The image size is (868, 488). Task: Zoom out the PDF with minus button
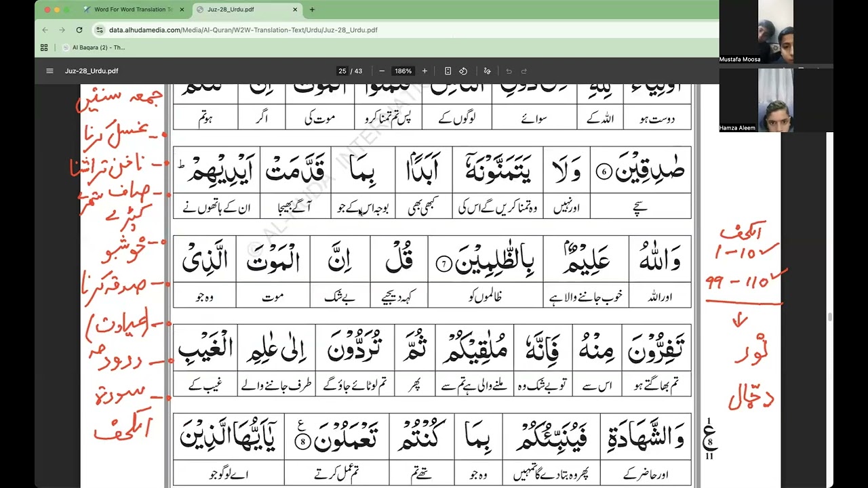[382, 71]
